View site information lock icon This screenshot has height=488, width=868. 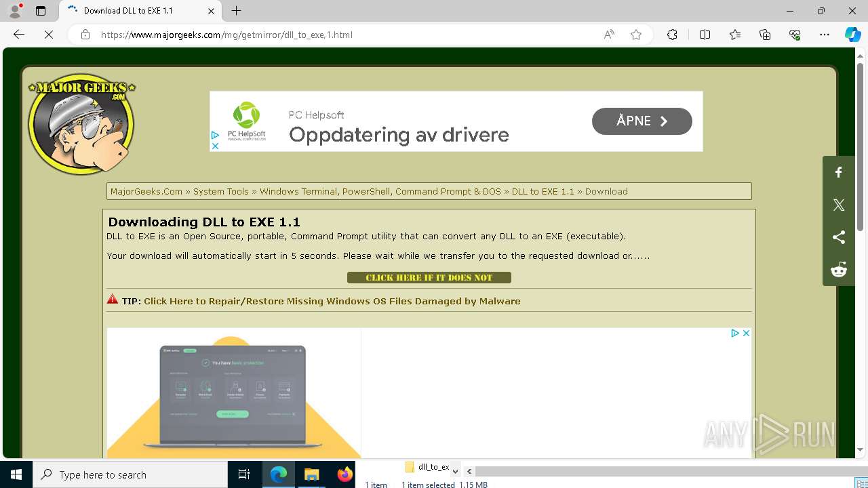pos(85,35)
